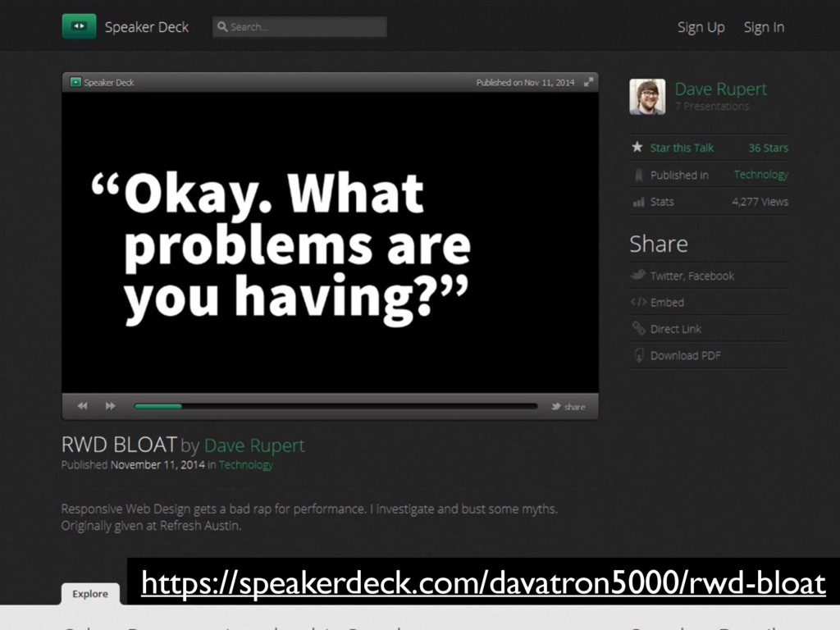Click the current slide in the player
This screenshot has height=630, width=840.
pos(330,243)
